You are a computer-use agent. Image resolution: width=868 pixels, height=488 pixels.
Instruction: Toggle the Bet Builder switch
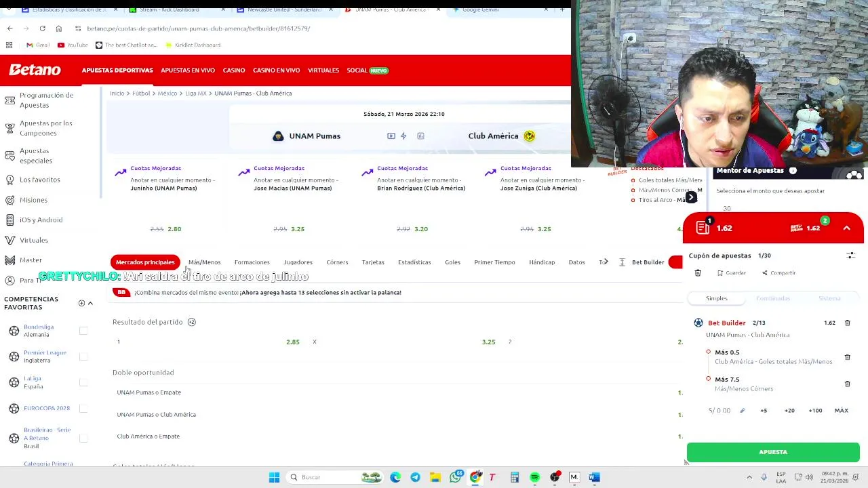[675, 262]
